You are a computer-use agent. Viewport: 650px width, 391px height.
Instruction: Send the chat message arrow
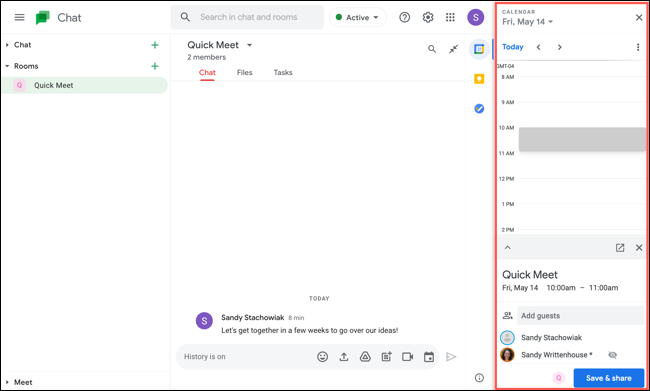click(x=451, y=357)
